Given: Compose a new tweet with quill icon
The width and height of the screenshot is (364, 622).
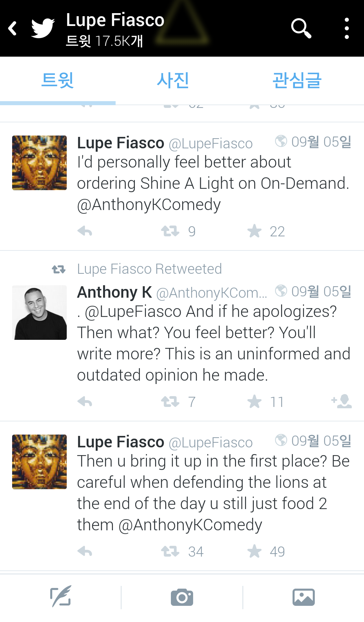Looking at the screenshot, I should point(61,597).
